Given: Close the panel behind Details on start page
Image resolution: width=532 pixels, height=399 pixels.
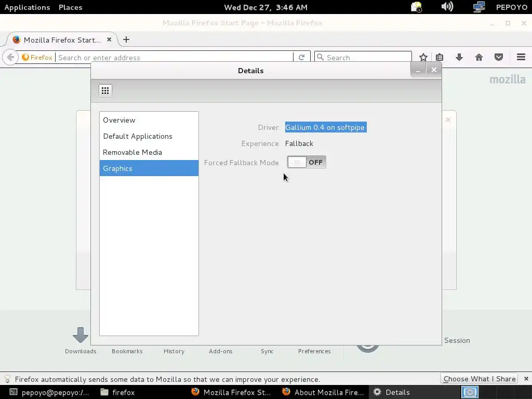Looking at the screenshot, I should 448,120.
